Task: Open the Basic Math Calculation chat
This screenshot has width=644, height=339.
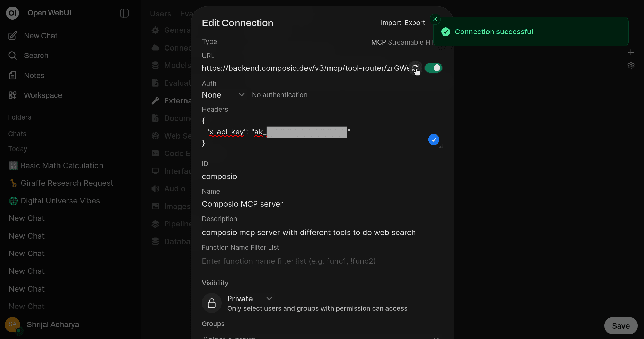Action: [x=56, y=166]
